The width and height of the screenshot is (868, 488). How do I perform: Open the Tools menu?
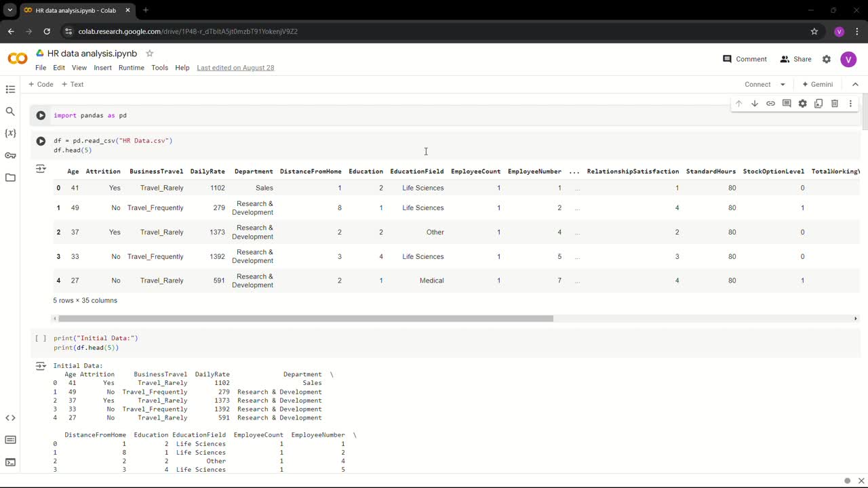click(159, 68)
